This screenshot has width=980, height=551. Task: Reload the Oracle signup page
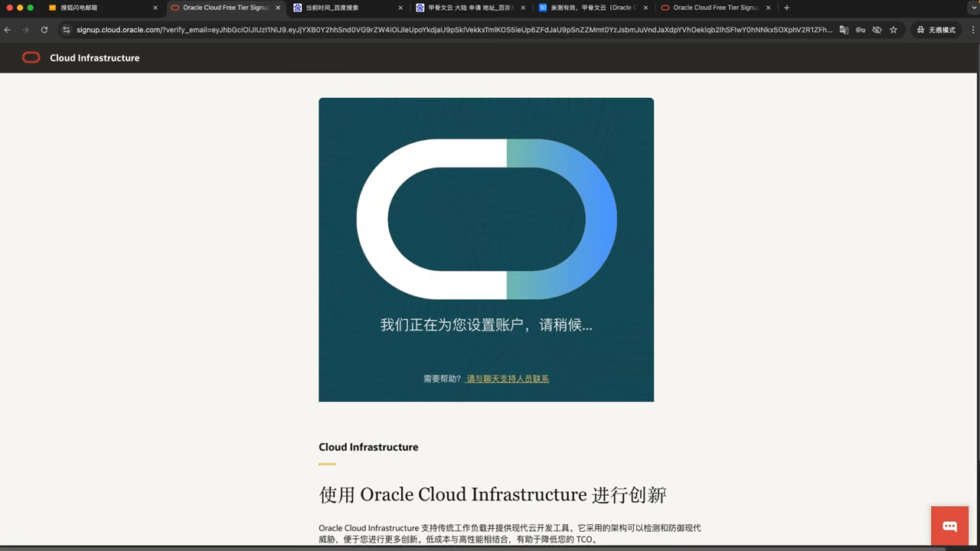[x=44, y=30]
